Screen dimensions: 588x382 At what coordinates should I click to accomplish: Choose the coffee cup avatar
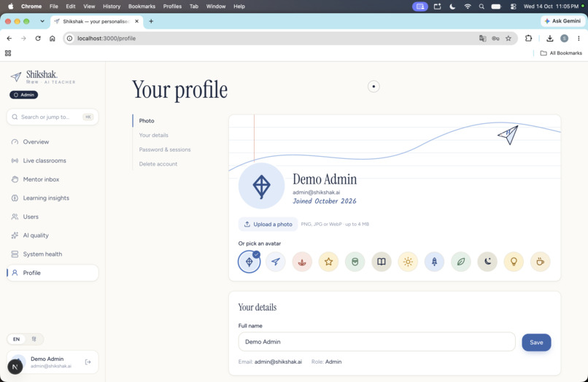pos(541,262)
